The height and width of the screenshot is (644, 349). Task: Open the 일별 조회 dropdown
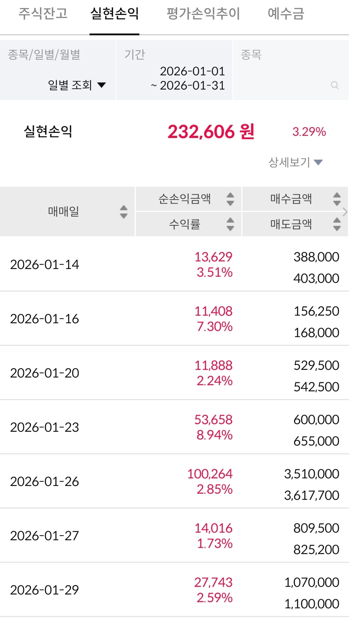point(76,85)
